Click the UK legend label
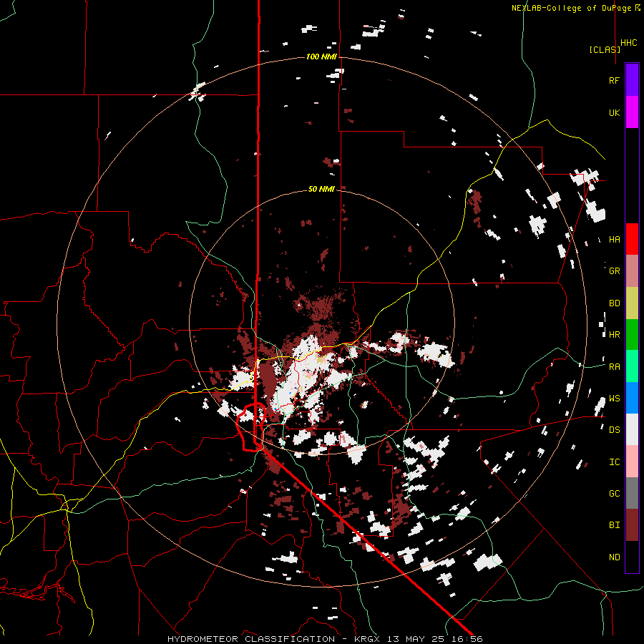This screenshot has height=644, width=644. click(614, 112)
